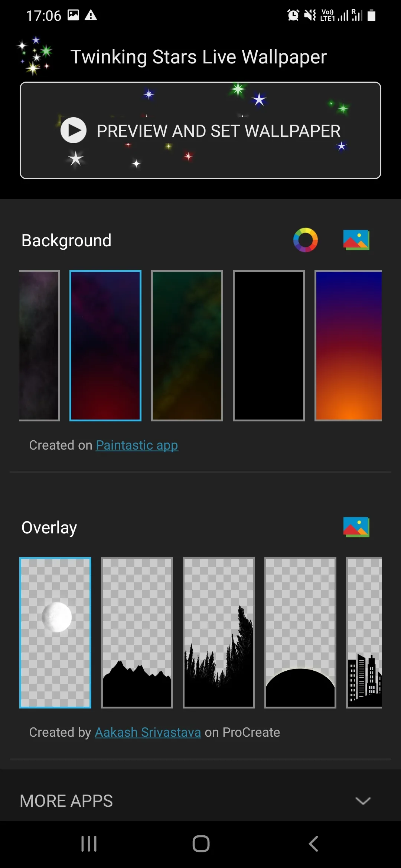
Task: Tap the app title Twinking Stars Live Wallpaper
Action: coord(199,57)
